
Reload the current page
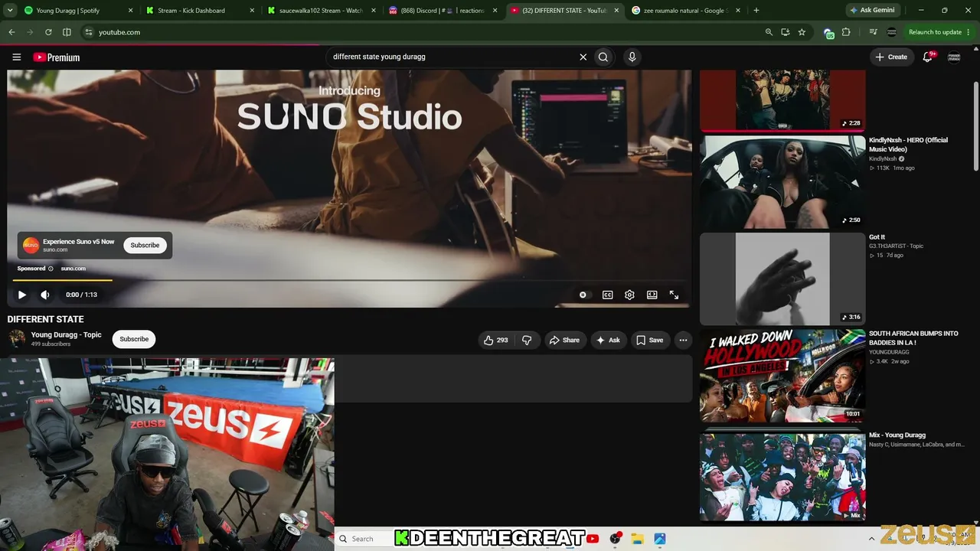(48, 32)
